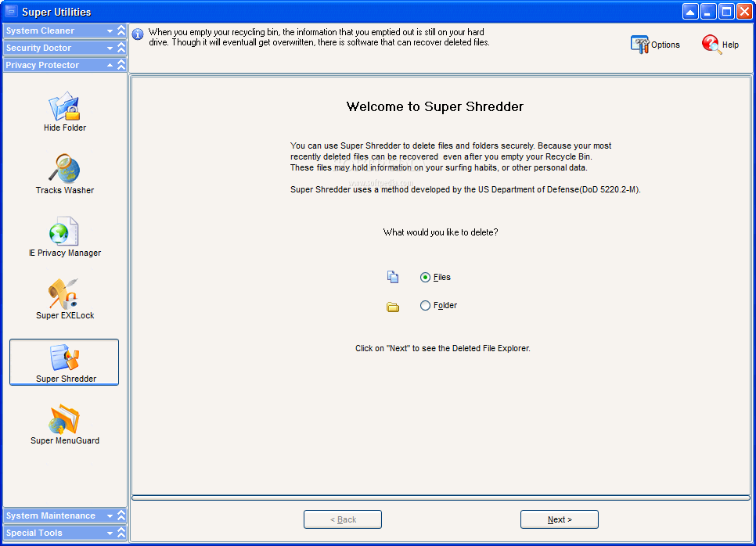The height and width of the screenshot is (546, 756).
Task: Open the Special Tools dropdown arrow
Action: click(110, 533)
